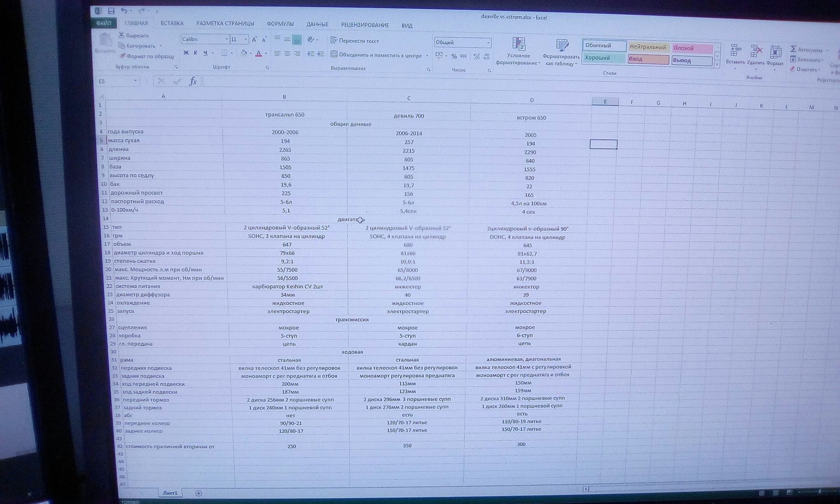This screenshot has height=504, width=840.
Task: Apply the Обычный cell style
Action: pyautogui.click(x=604, y=46)
